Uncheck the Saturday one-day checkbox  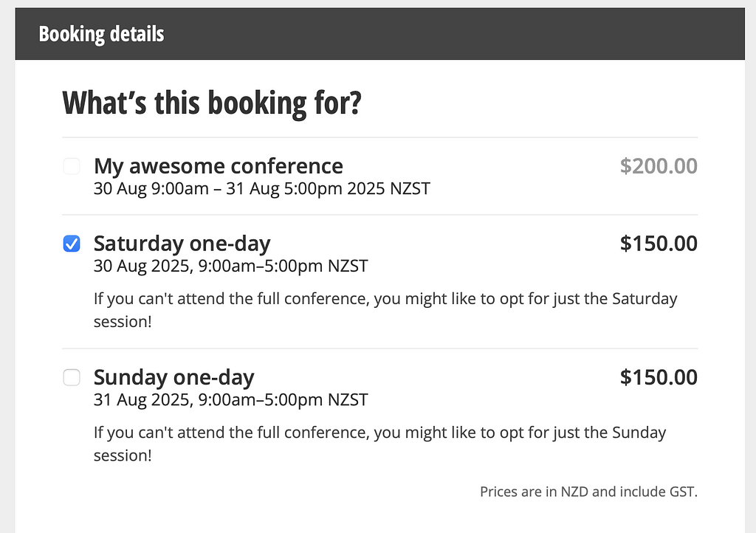click(72, 244)
